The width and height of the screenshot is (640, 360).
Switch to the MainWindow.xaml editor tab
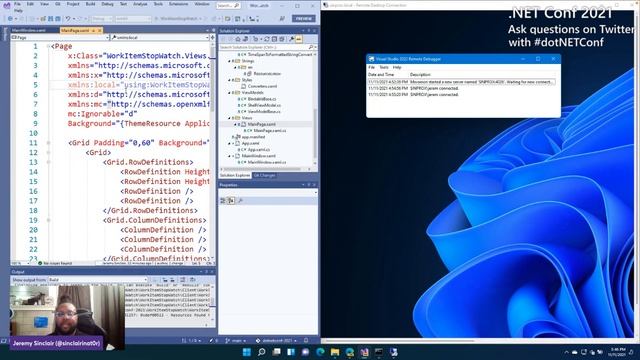pos(29,30)
